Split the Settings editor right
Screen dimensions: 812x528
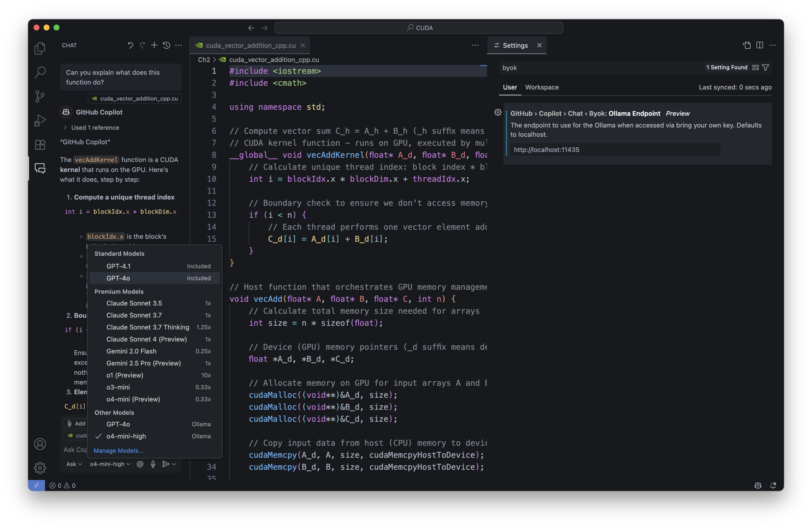760,45
